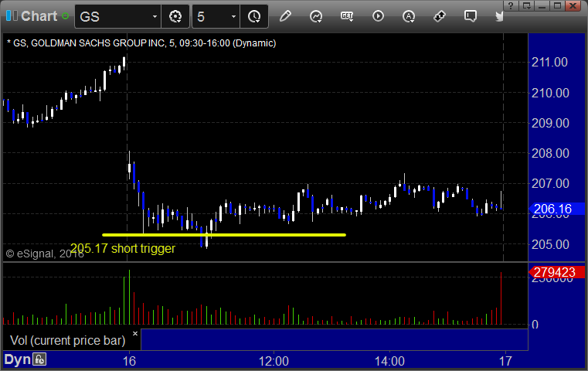Click the help question mark button

click(x=511, y=5)
